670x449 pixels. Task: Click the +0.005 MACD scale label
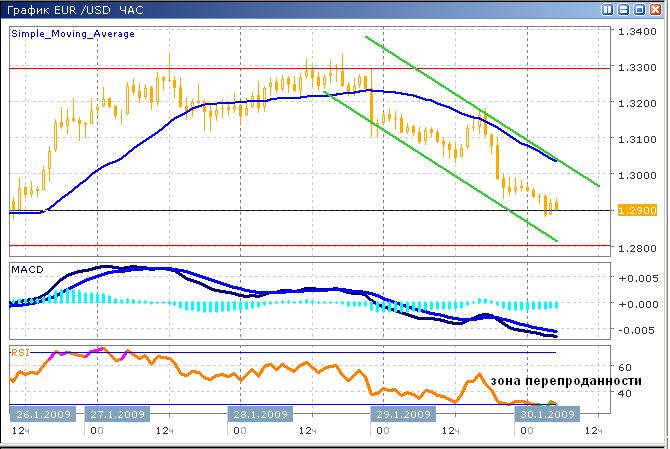click(636, 278)
